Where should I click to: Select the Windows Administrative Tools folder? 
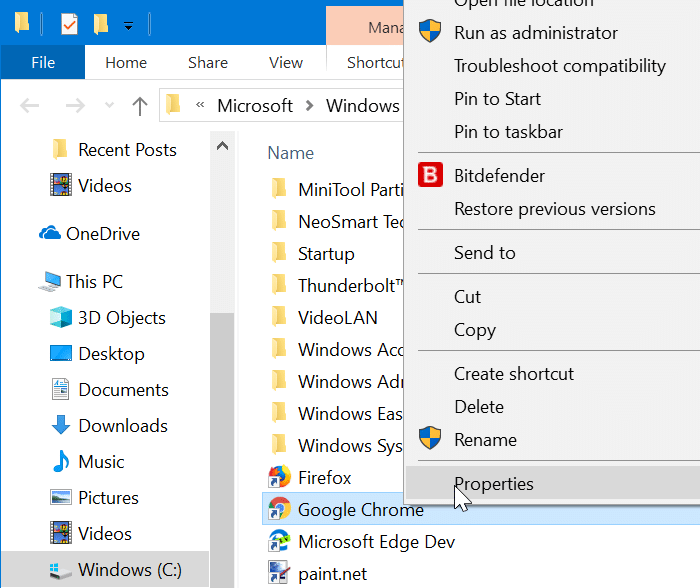337,382
